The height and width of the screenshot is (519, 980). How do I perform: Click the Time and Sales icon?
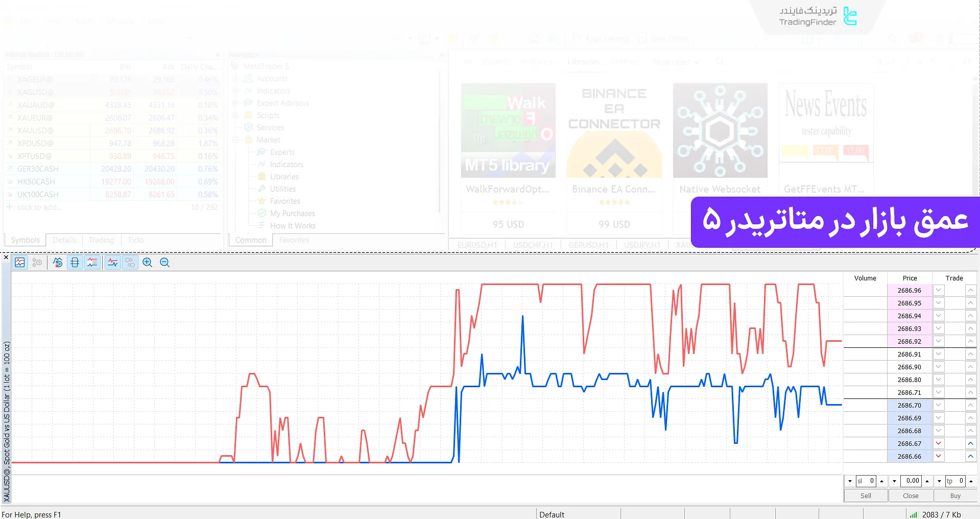coord(37,263)
